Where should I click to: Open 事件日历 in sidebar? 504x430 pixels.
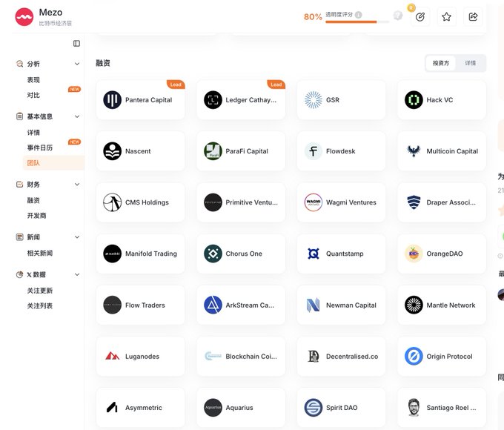click(x=40, y=148)
